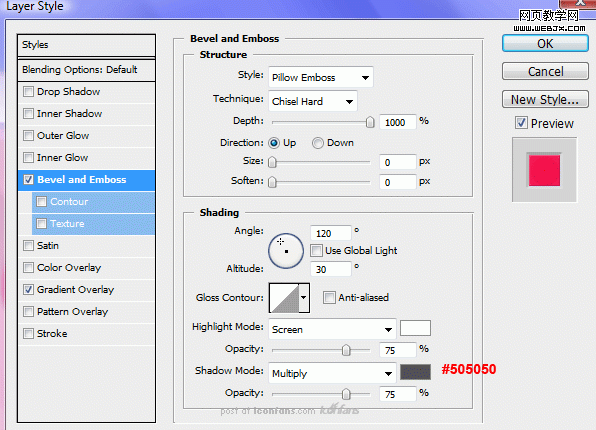This screenshot has width=596, height=430.
Task: Click the Shadow Opacity value field
Action: (x=398, y=394)
